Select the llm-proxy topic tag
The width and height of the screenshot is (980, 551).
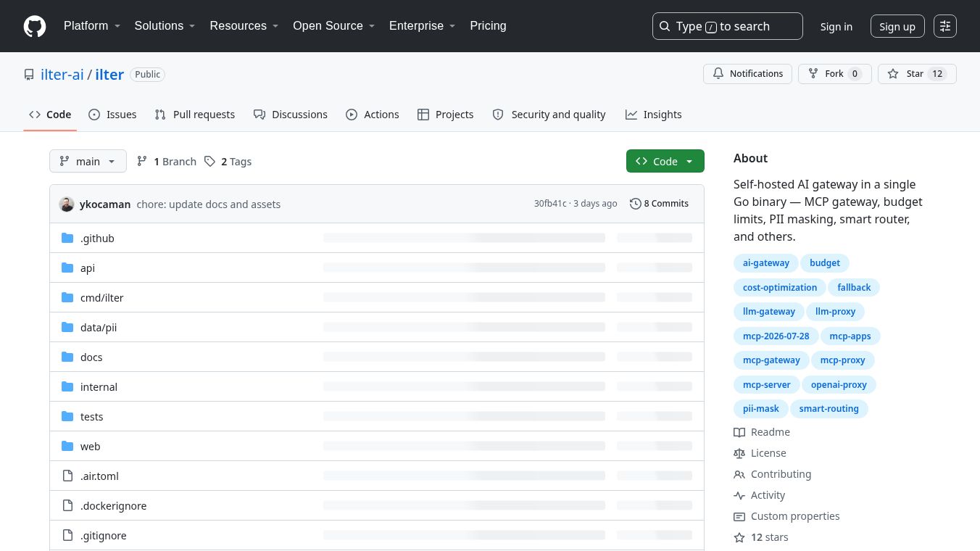[x=836, y=312]
